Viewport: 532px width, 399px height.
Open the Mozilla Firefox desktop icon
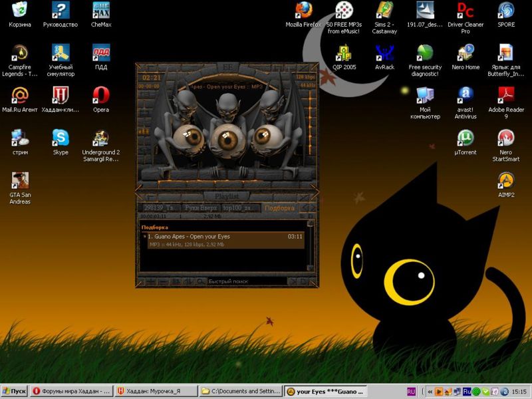tap(303, 11)
